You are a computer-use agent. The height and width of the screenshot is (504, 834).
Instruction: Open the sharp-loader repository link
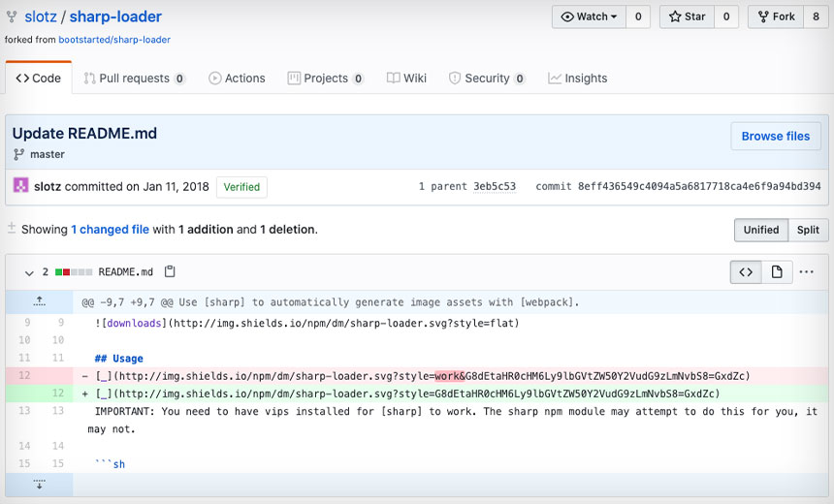click(115, 16)
